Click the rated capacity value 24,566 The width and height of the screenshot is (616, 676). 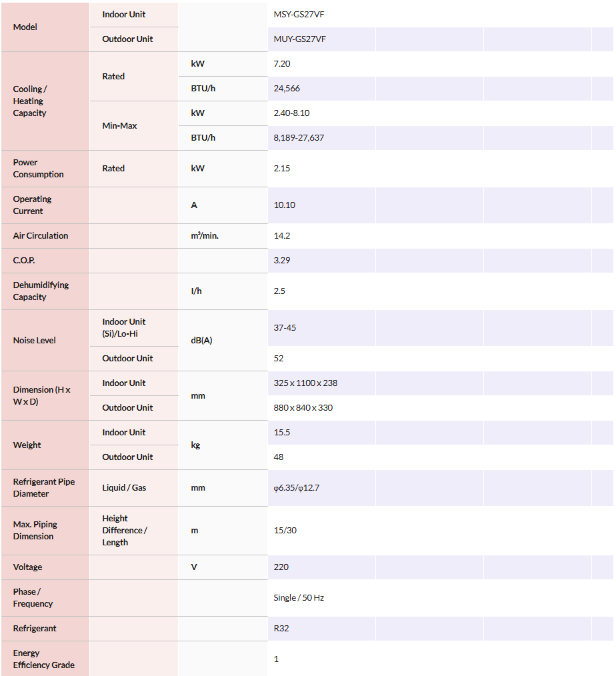tap(287, 88)
